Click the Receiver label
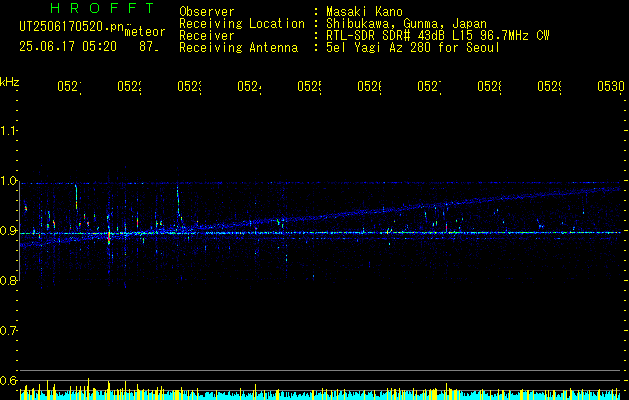Image resolution: width=629 pixels, height=400 pixels. click(x=207, y=36)
